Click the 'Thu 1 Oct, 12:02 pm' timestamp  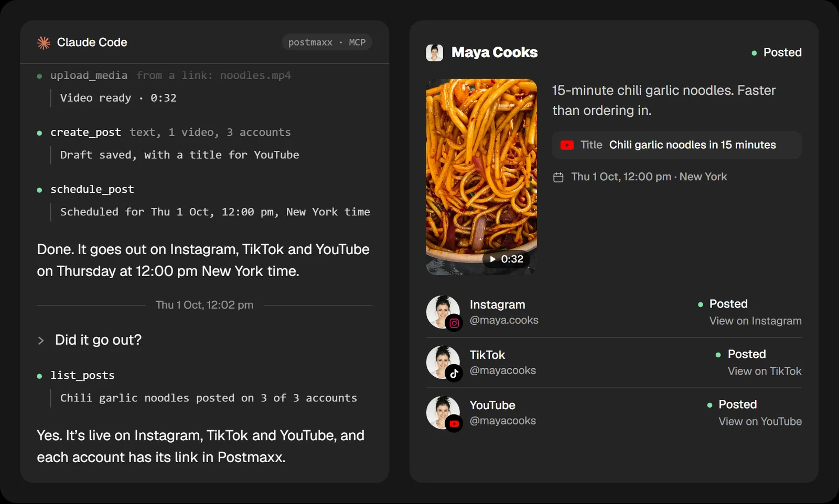(205, 305)
